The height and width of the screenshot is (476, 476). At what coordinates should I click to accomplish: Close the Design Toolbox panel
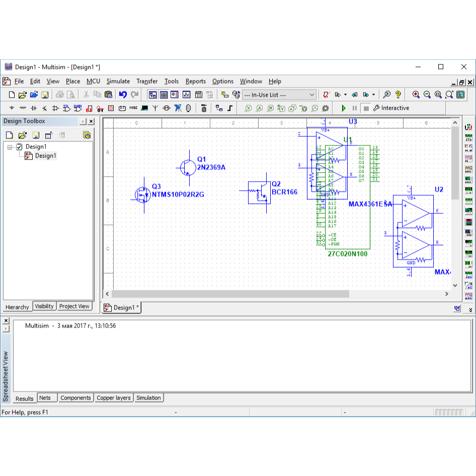[91, 121]
